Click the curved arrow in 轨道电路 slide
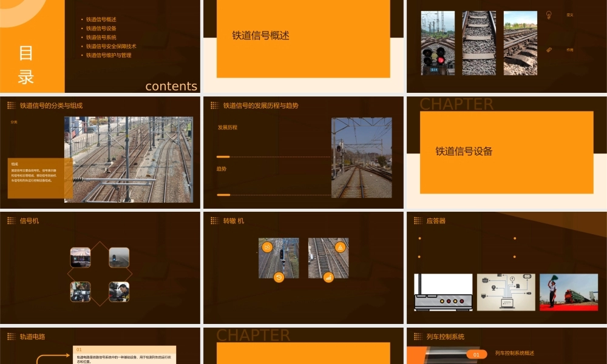 53,359
